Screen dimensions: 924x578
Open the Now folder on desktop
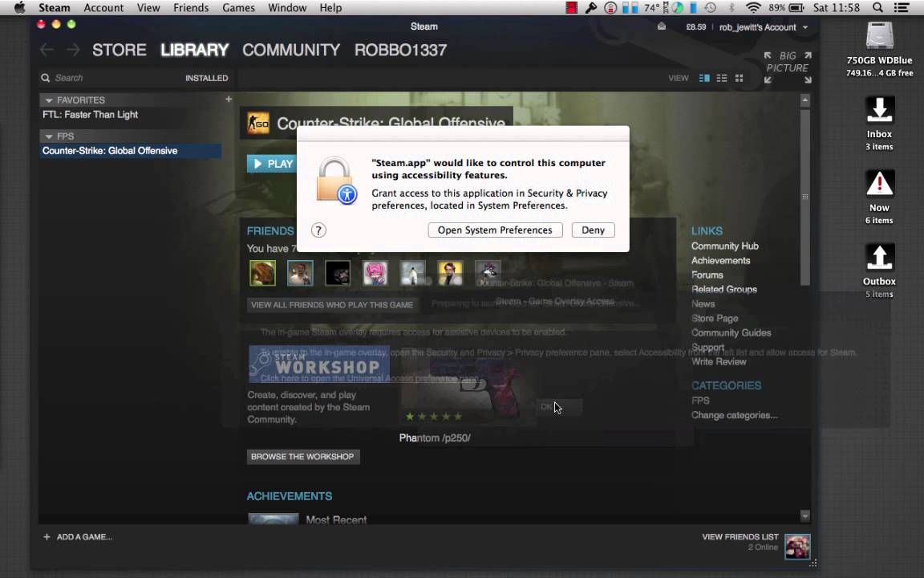tap(879, 184)
